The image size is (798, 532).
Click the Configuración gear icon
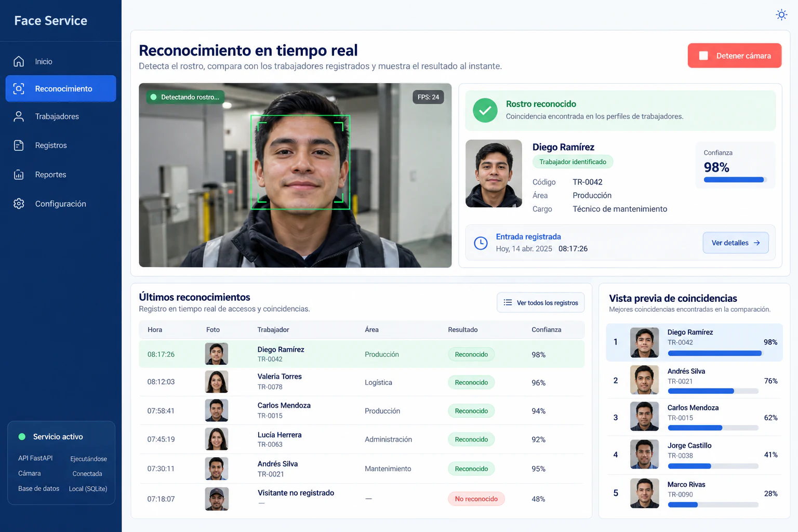19,204
